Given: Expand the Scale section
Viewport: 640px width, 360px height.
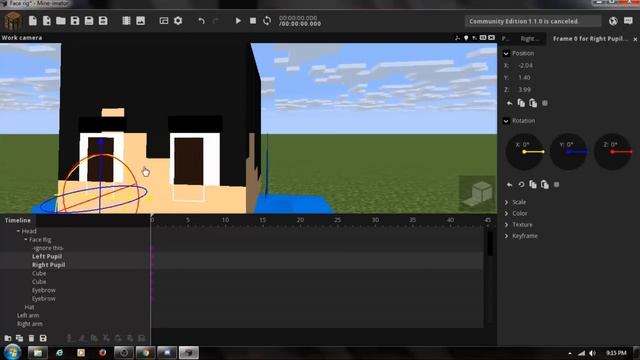Looking at the screenshot, I should (507, 202).
